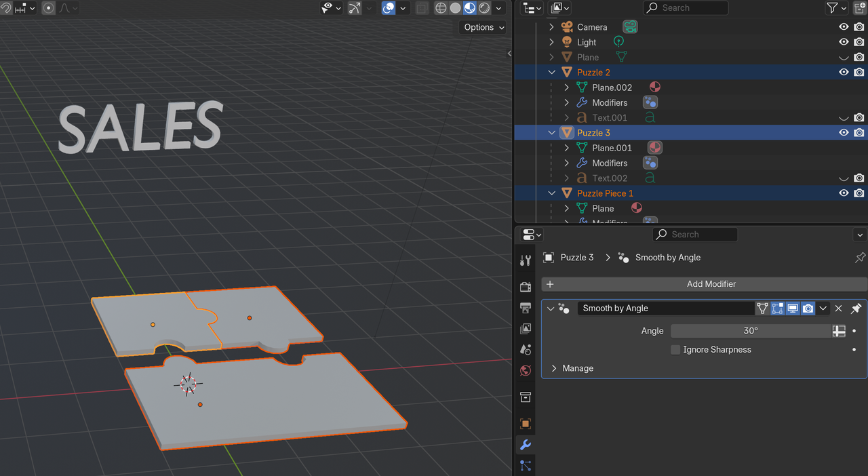The height and width of the screenshot is (476, 868).
Task: Select Plane.002 mesh data
Action: point(612,87)
